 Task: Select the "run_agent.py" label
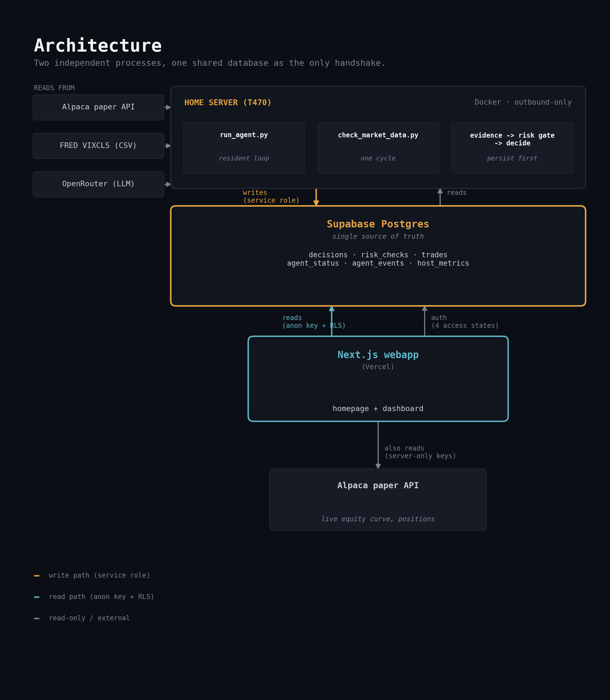244,135
